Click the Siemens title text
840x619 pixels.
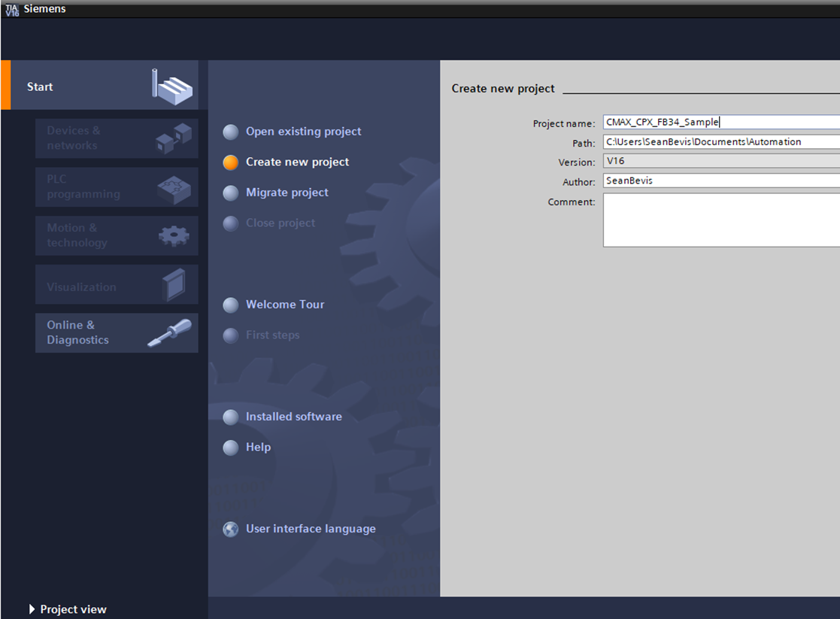pos(44,8)
